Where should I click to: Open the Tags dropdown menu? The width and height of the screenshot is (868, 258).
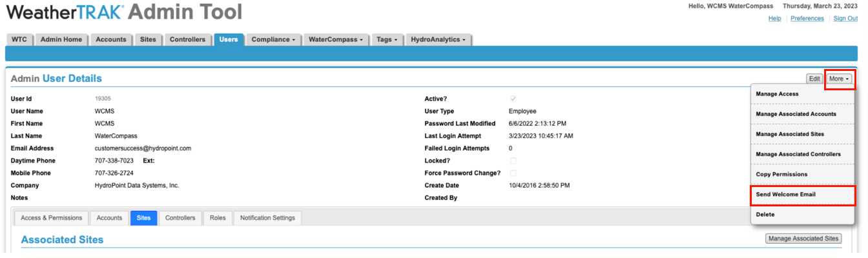tap(387, 39)
